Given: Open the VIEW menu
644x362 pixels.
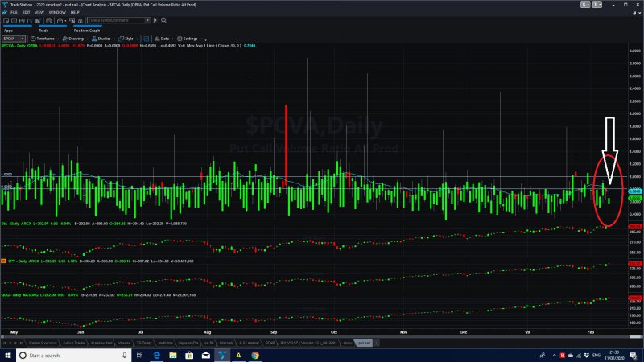Looking at the screenshot, I should point(39,12).
